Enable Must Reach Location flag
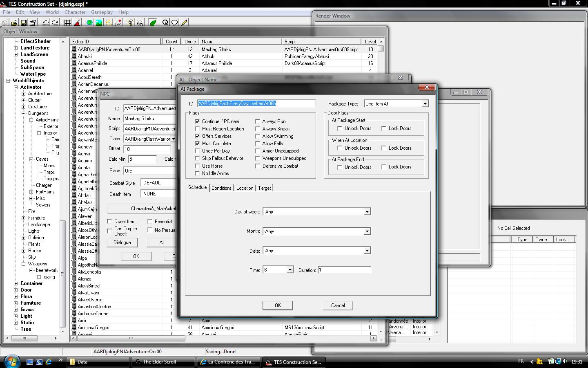Viewport: 588px width, 368px height. [198, 129]
